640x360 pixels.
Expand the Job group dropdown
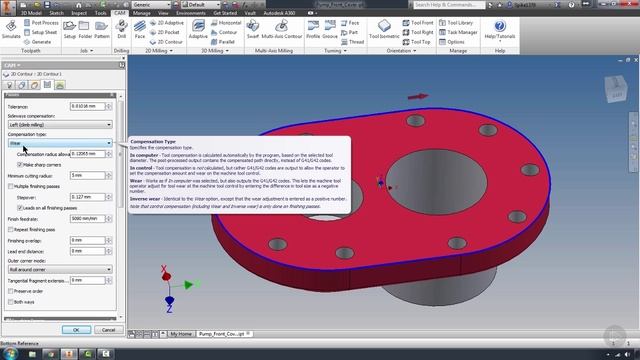point(87,51)
